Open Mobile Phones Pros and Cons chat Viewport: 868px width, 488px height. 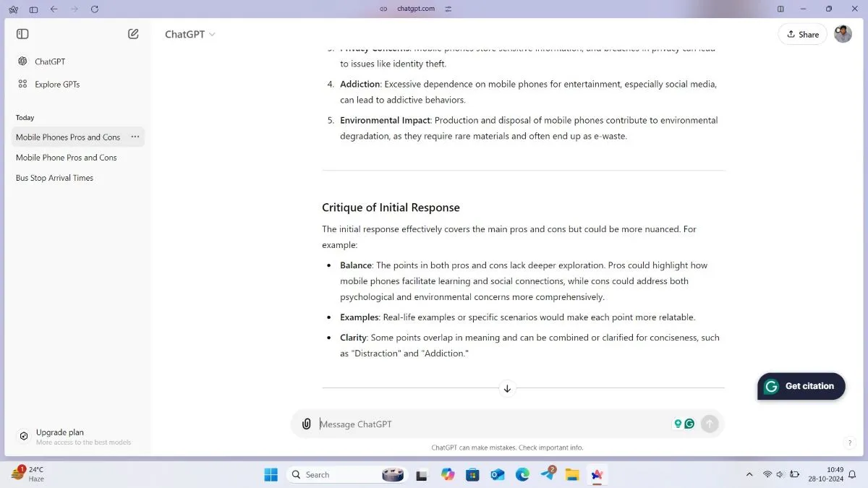[x=68, y=137]
